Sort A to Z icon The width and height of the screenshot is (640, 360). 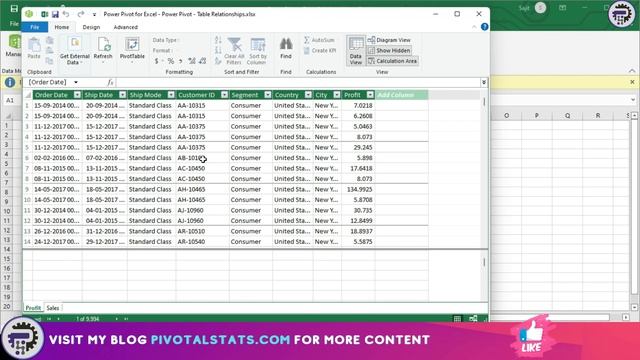tap(218, 40)
